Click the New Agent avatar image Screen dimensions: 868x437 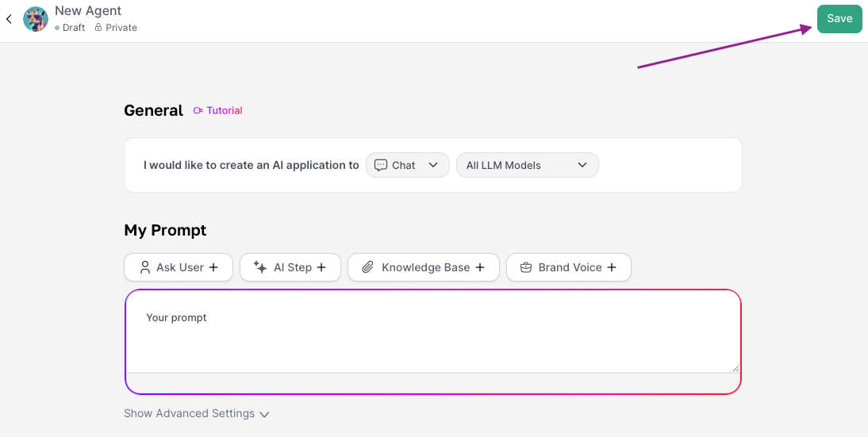tap(36, 19)
